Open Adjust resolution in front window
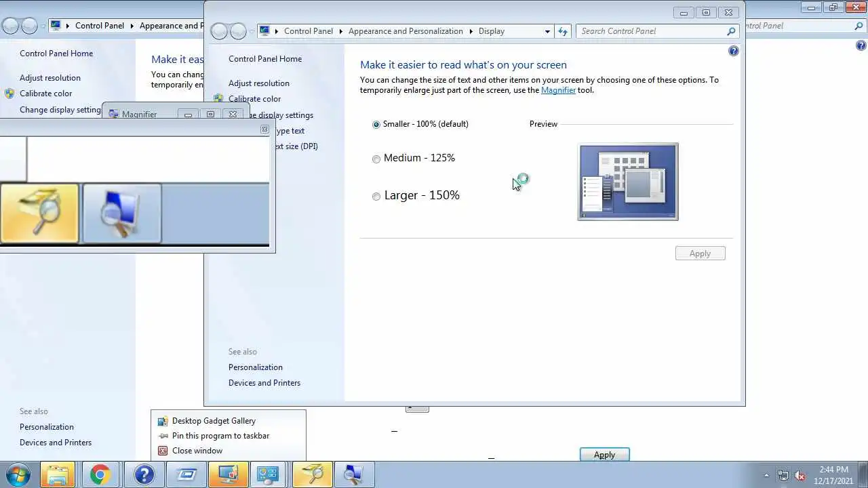This screenshot has width=868, height=488. tap(259, 83)
